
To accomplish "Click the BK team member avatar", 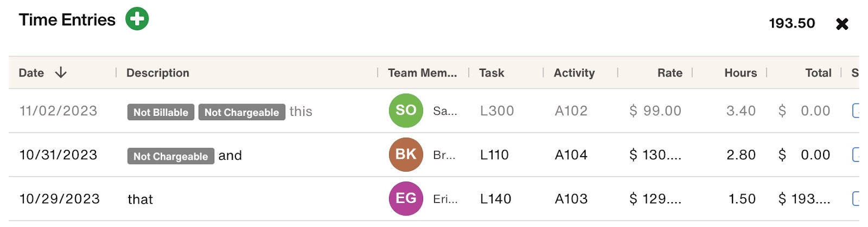I will [406, 154].
